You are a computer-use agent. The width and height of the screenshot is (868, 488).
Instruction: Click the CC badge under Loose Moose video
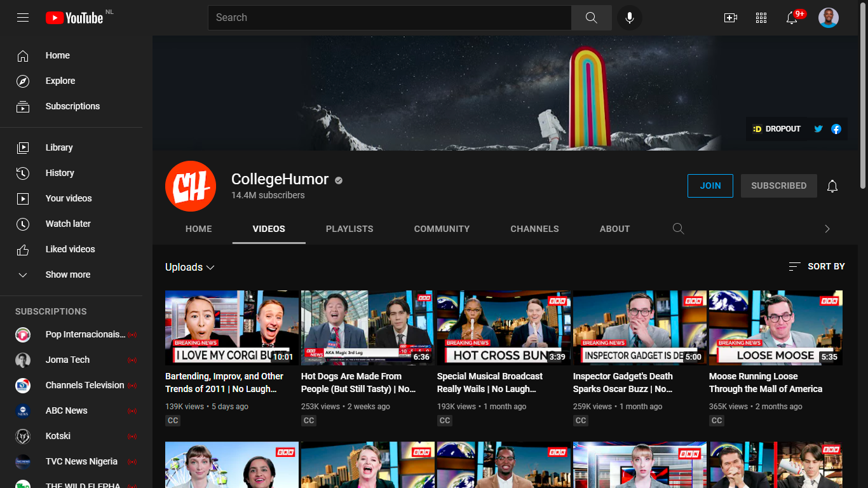[x=717, y=421]
